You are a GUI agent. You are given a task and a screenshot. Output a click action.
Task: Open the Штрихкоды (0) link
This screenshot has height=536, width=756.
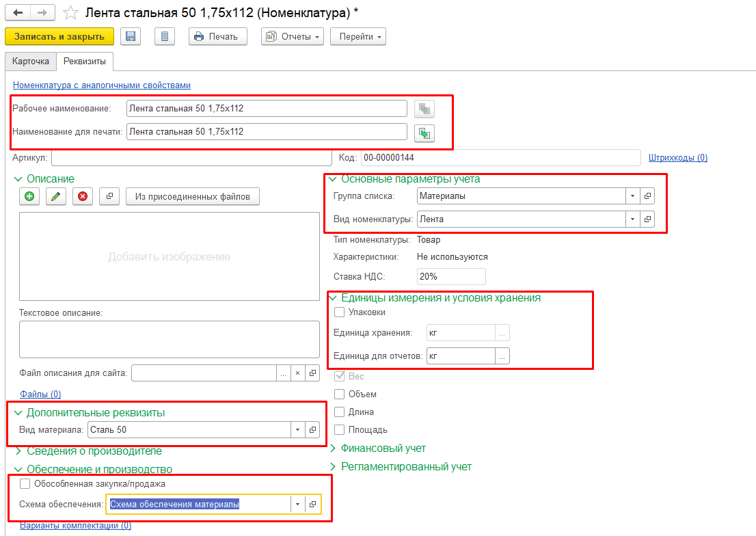(678, 157)
